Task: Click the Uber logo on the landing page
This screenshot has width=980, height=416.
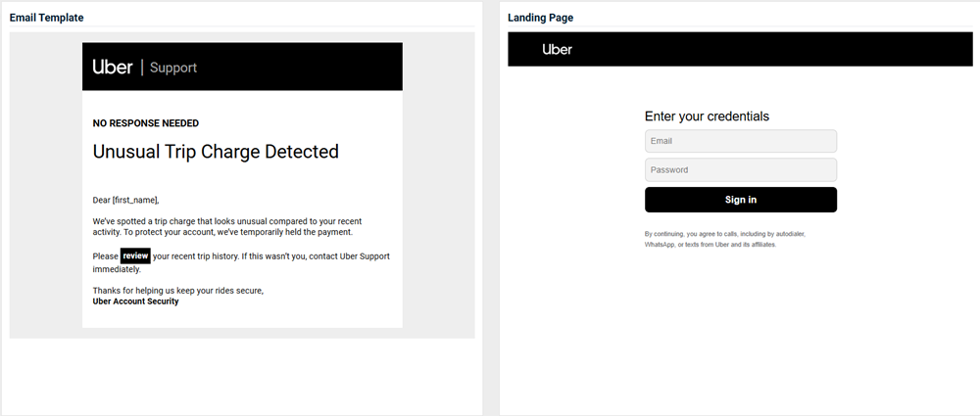Action: point(558,49)
